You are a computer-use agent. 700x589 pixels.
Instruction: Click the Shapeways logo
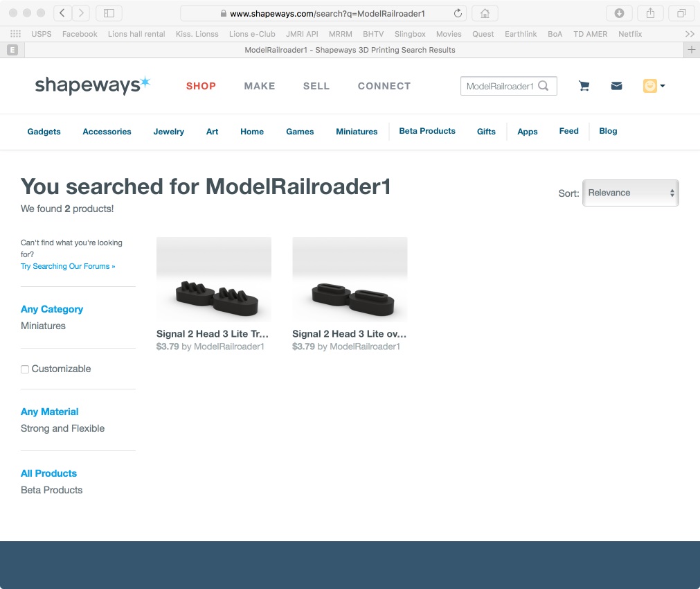[92, 85]
